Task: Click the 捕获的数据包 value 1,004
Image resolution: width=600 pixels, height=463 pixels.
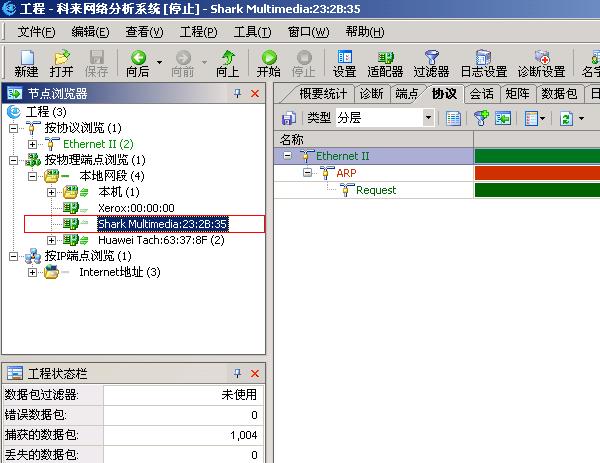Action: tap(244, 435)
